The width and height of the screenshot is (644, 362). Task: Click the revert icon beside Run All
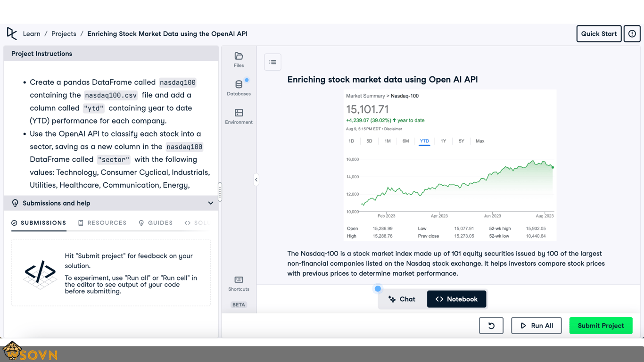[x=491, y=325]
